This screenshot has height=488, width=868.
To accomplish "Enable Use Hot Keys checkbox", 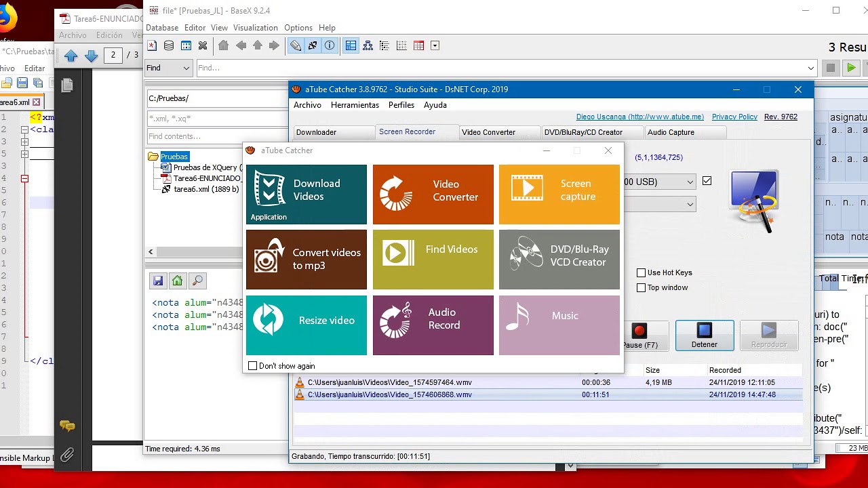I will [641, 272].
